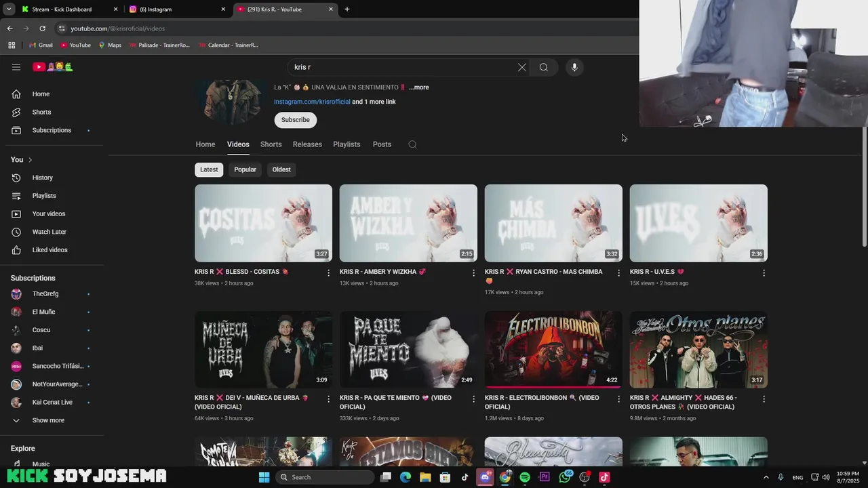Open the Gmail bookmark
Image resolution: width=868 pixels, height=488 pixels.
[41, 45]
